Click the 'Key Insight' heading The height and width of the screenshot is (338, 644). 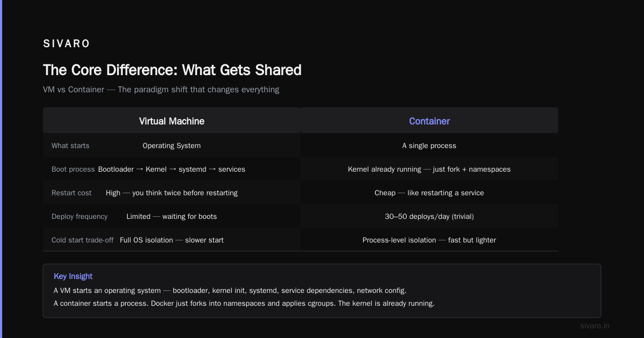click(x=73, y=276)
